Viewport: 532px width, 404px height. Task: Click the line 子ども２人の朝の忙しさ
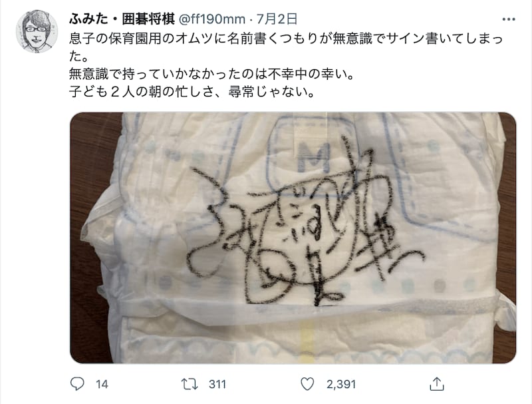click(192, 92)
